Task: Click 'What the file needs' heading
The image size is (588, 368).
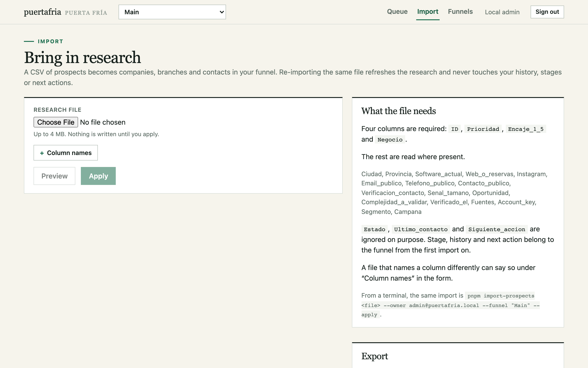Action: pos(399,111)
